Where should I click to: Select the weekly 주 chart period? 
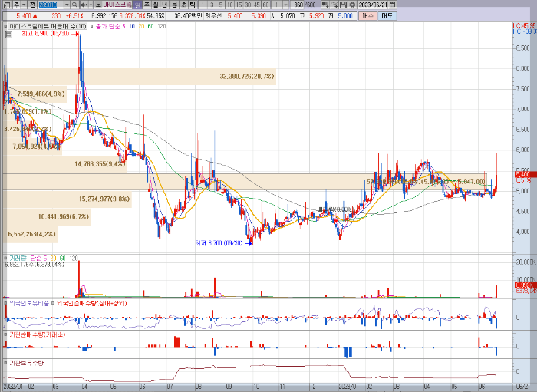pos(147,5)
